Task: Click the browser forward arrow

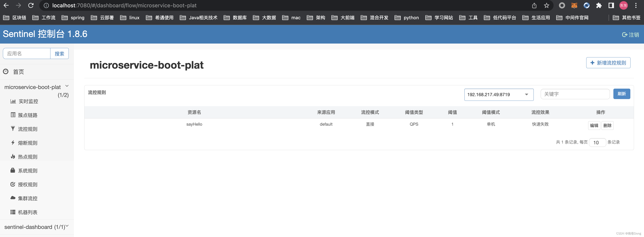Action: [x=18, y=5]
